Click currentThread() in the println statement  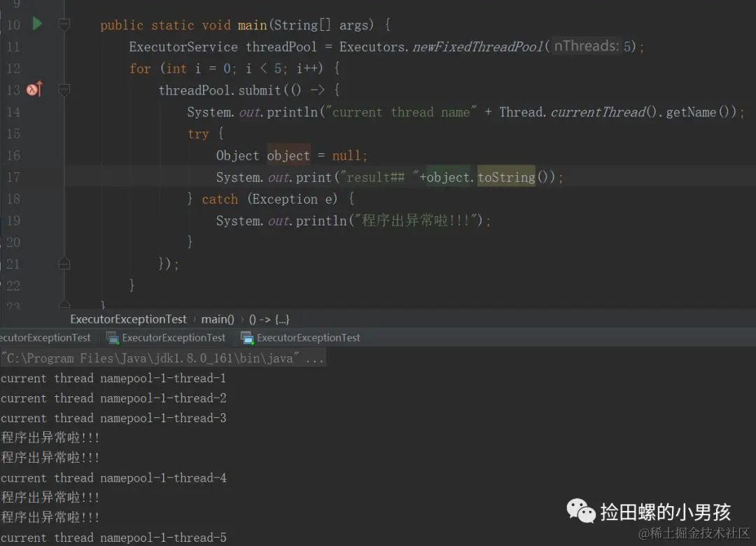pyautogui.click(x=603, y=112)
